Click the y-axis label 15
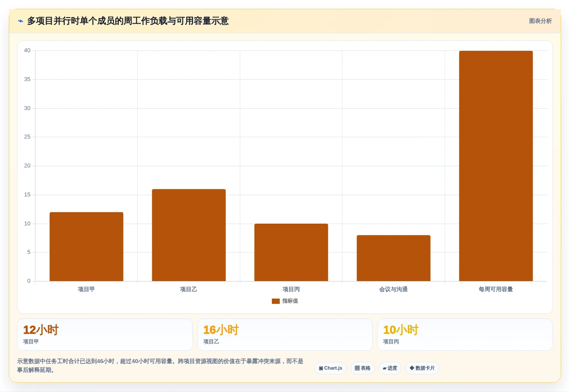570x392 pixels. (x=27, y=195)
